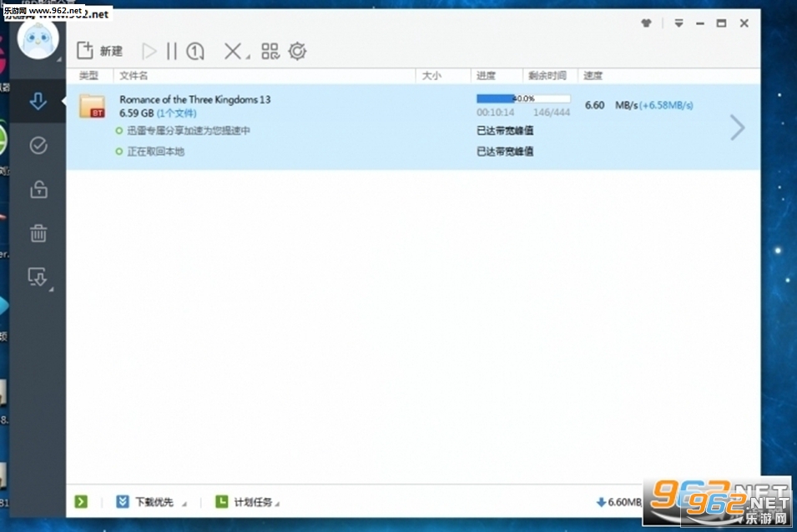Sort by 剩余时间 column header
Viewport: 797px width, 532px height.
(x=547, y=76)
